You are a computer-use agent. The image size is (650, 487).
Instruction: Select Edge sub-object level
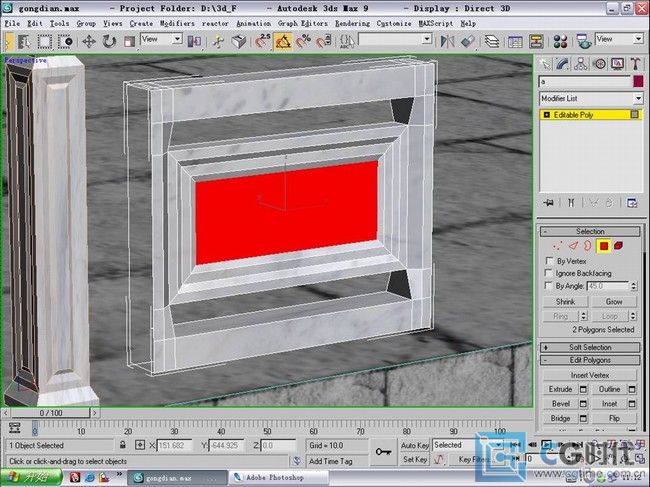[x=573, y=246]
